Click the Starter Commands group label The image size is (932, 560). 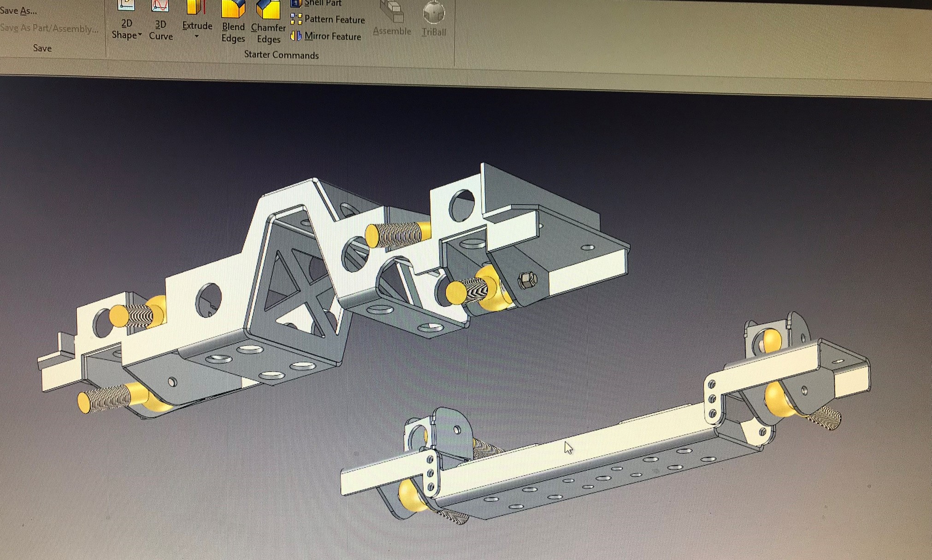click(x=281, y=55)
